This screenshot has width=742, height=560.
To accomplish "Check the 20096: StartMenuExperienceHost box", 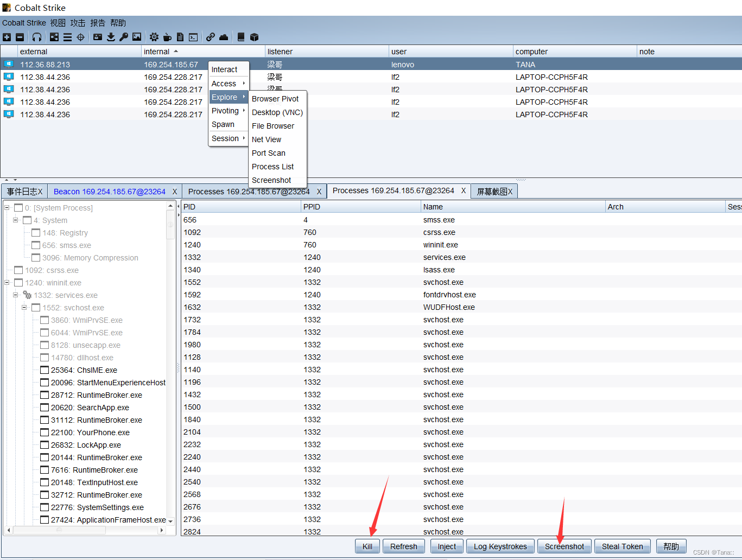I will 45,383.
